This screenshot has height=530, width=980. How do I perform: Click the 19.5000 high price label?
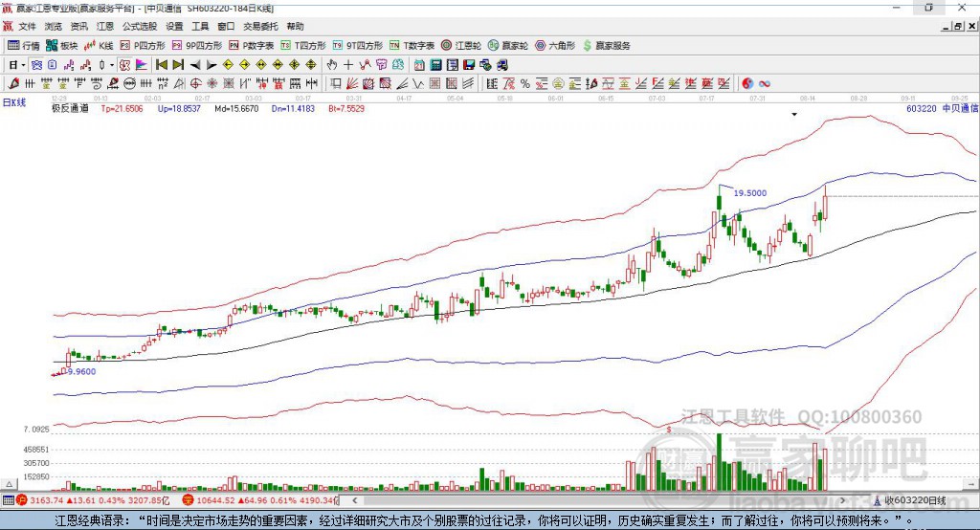[x=749, y=193]
